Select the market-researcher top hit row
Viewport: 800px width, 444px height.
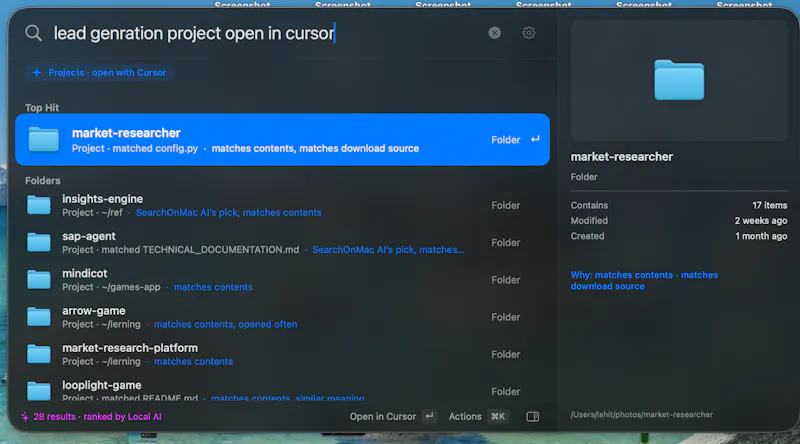click(282, 139)
